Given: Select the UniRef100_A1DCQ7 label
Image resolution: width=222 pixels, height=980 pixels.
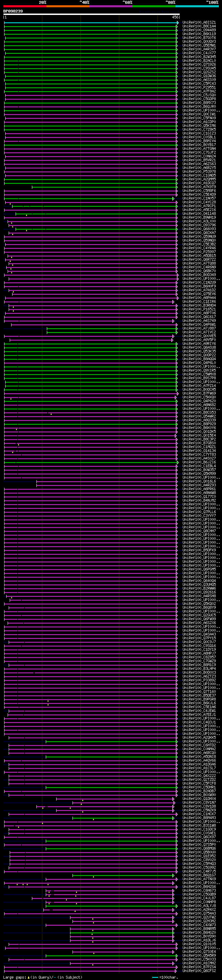Looking at the screenshot, I should pos(199,183).
